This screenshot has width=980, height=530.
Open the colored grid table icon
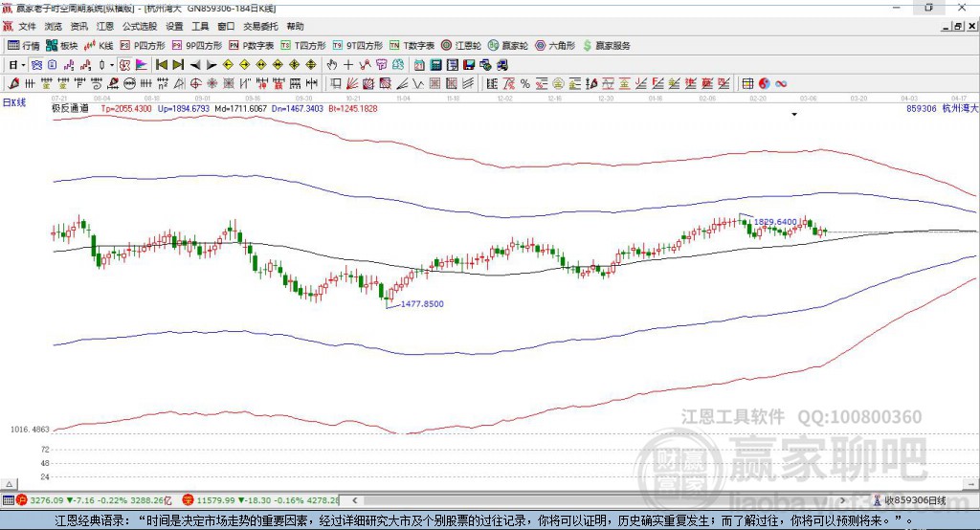[747, 83]
